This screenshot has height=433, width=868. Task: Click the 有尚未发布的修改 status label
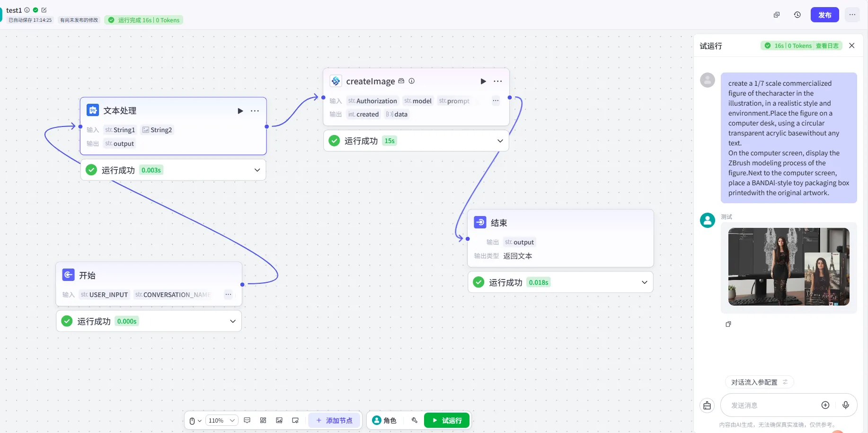[x=79, y=20]
